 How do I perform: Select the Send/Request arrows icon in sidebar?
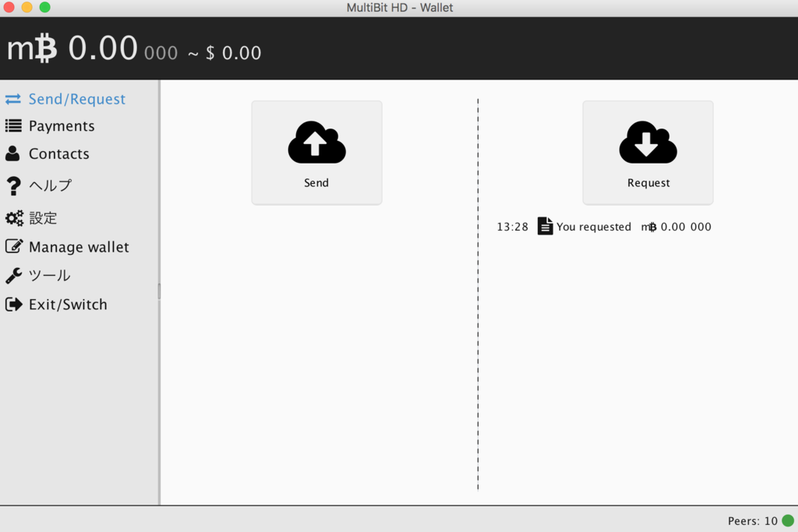(x=13, y=99)
